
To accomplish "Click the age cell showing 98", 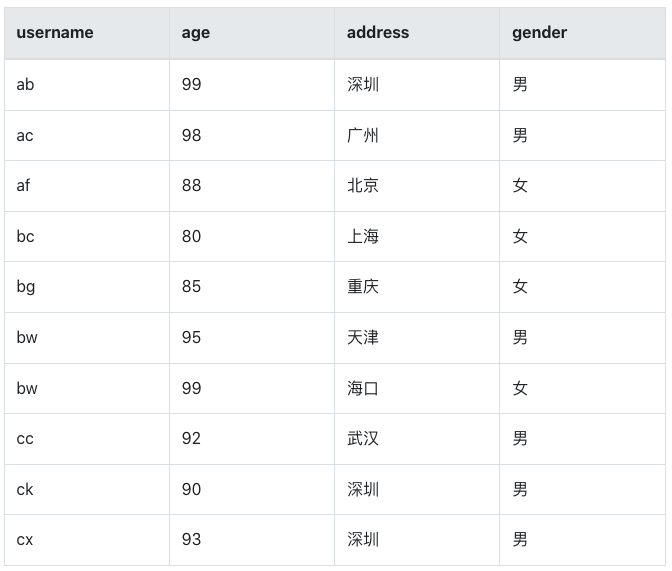I will 191,135.
